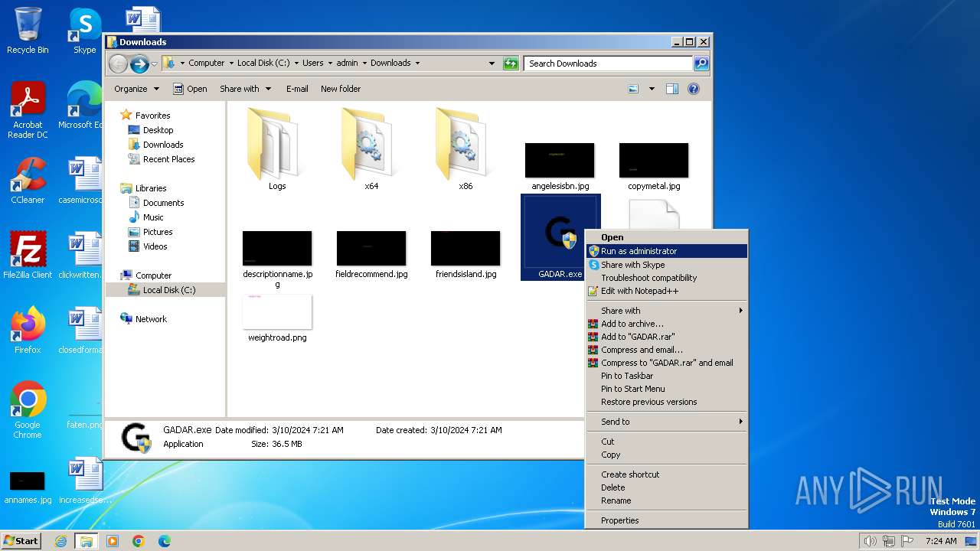Screen dimensions: 980x551
Task: Select friendsisland.jpg file
Action: [x=465, y=255]
